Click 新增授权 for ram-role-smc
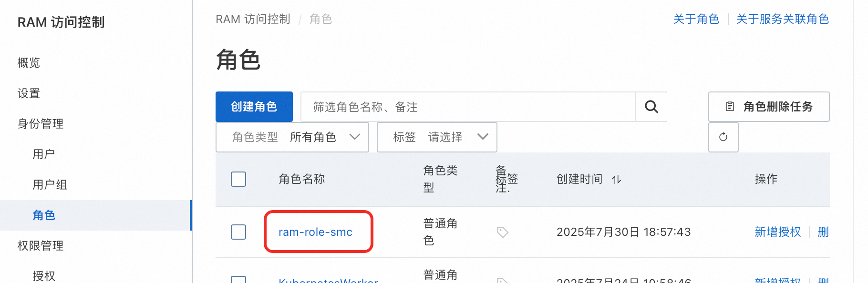Screen dimensions: 868x283 tap(778, 232)
